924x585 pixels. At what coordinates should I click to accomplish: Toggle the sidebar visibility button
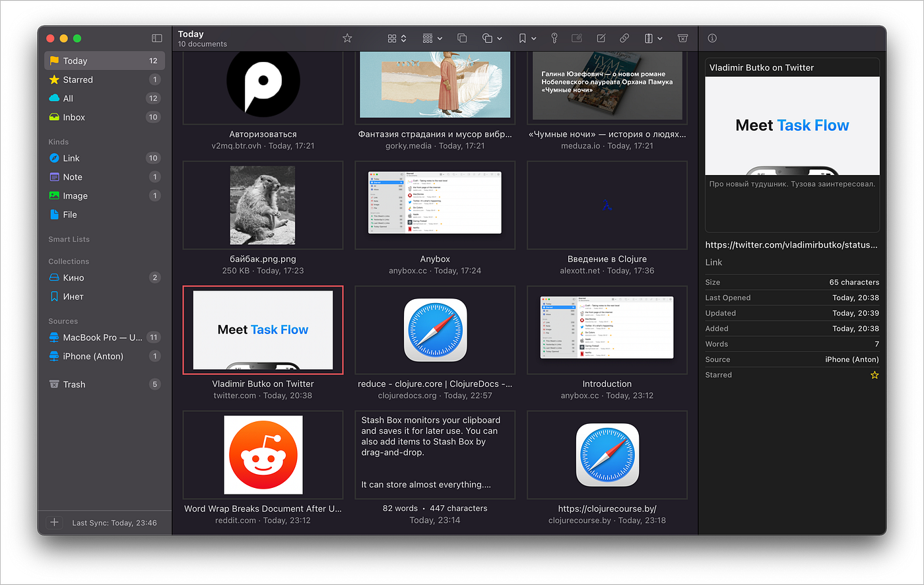point(156,38)
